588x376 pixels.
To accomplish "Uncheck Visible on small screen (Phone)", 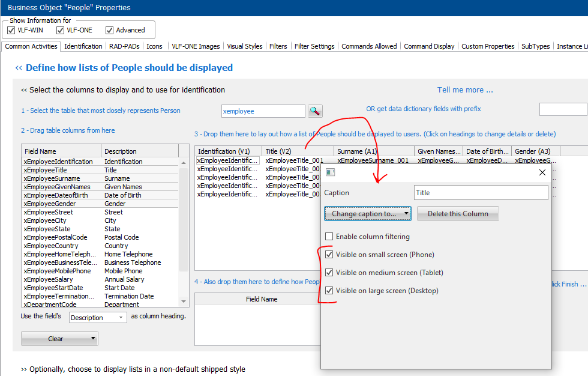I will point(329,255).
